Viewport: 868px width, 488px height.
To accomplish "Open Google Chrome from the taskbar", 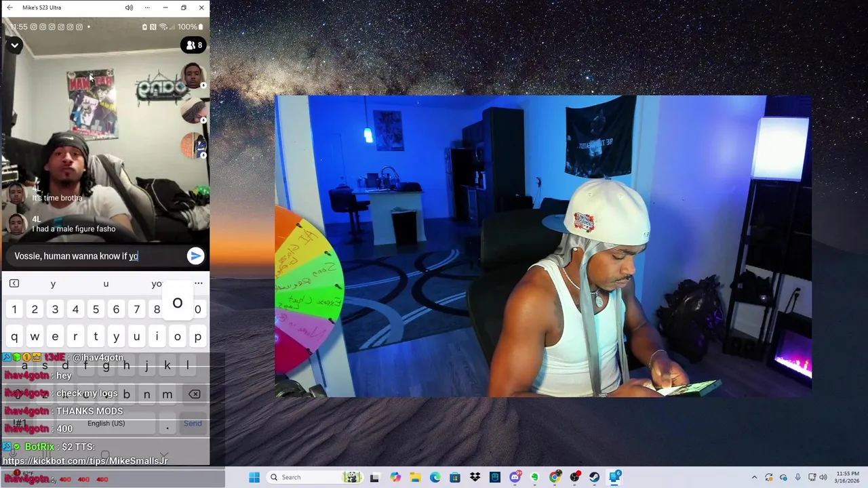I will pos(555,477).
